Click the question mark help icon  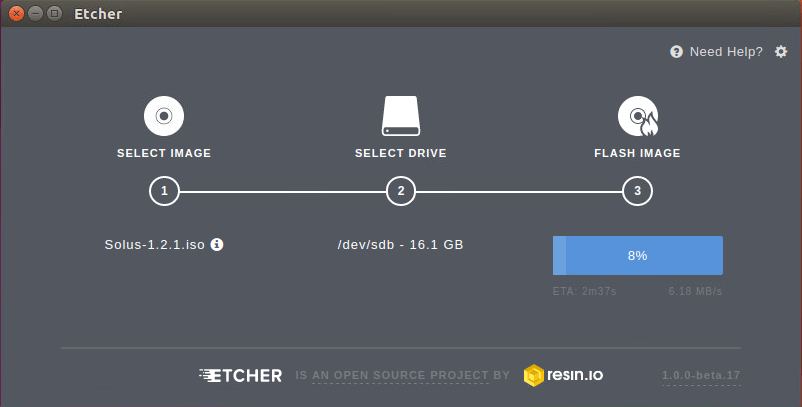[676, 52]
